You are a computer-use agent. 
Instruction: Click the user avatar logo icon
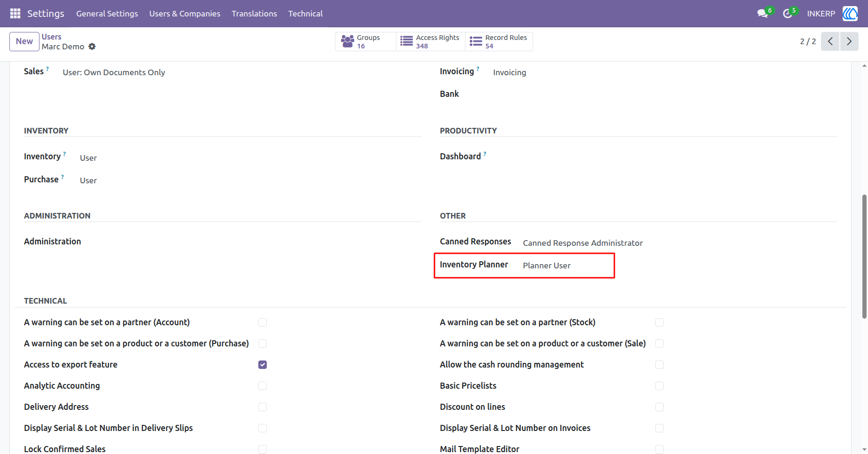pyautogui.click(x=850, y=14)
